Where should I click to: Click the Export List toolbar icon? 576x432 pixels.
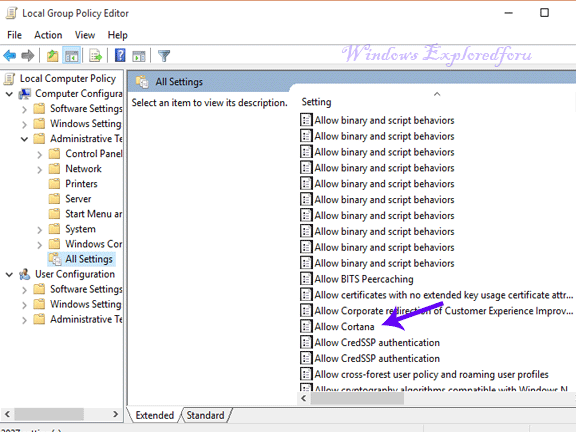(x=96, y=56)
